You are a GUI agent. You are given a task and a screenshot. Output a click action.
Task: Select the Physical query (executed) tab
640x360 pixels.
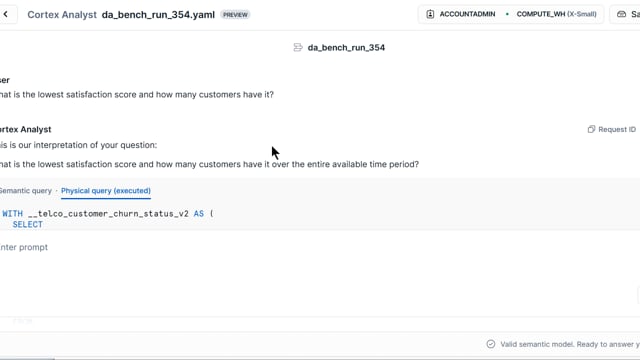tap(106, 191)
